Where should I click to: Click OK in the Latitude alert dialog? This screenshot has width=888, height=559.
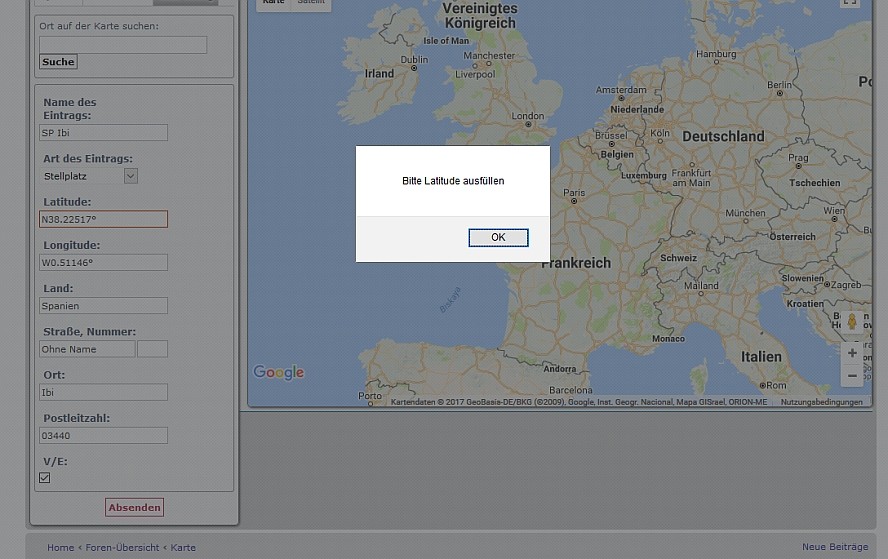(x=498, y=237)
